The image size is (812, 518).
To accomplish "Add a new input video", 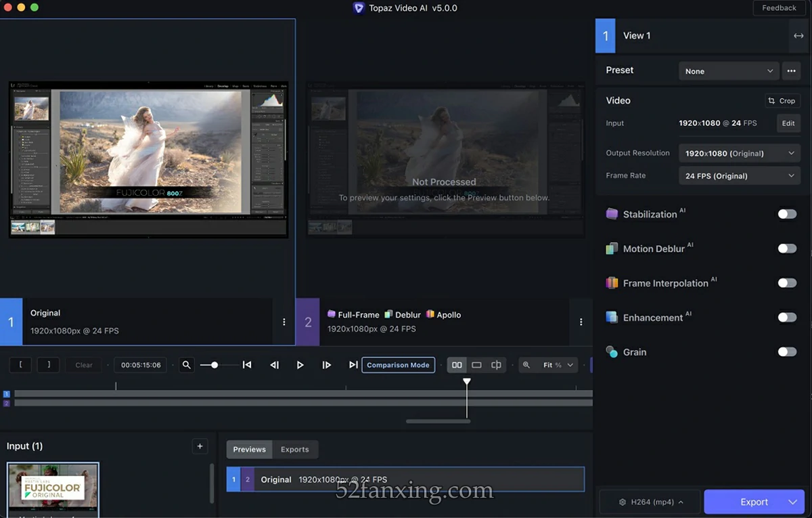I will point(200,446).
